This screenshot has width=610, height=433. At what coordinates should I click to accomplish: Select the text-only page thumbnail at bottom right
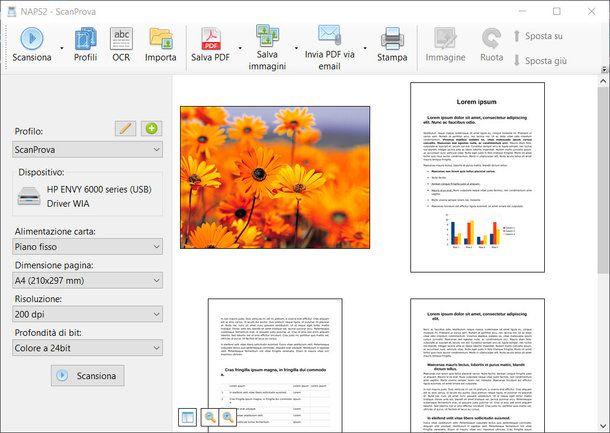tap(477, 365)
